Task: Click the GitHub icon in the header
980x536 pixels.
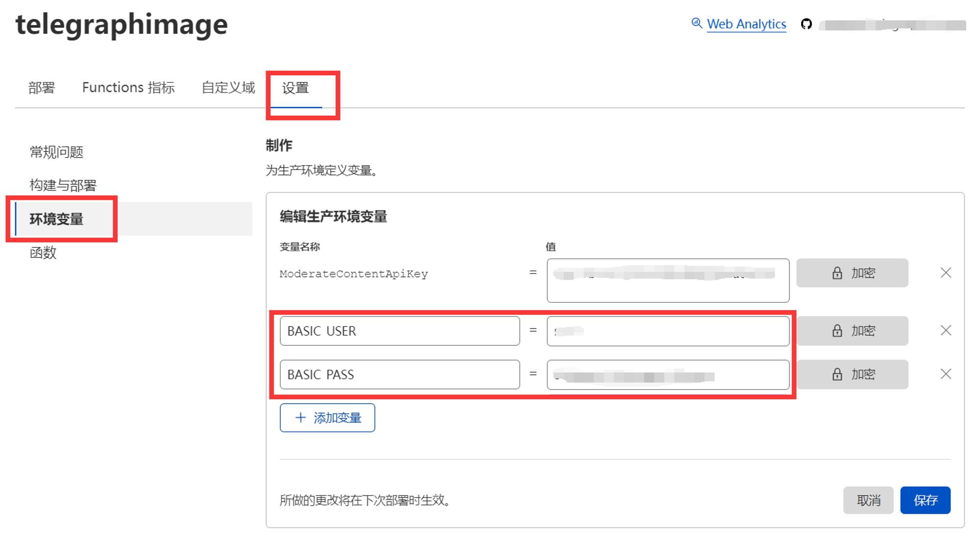Action: (x=806, y=24)
